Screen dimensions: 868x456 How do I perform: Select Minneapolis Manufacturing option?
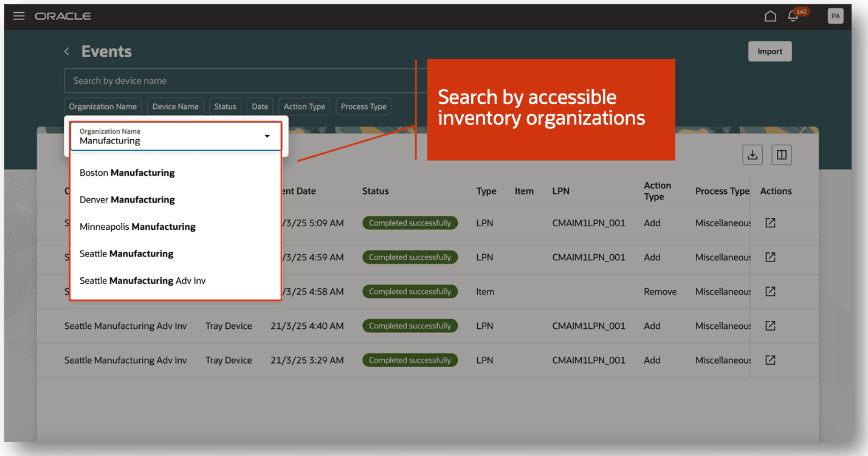(x=176, y=227)
